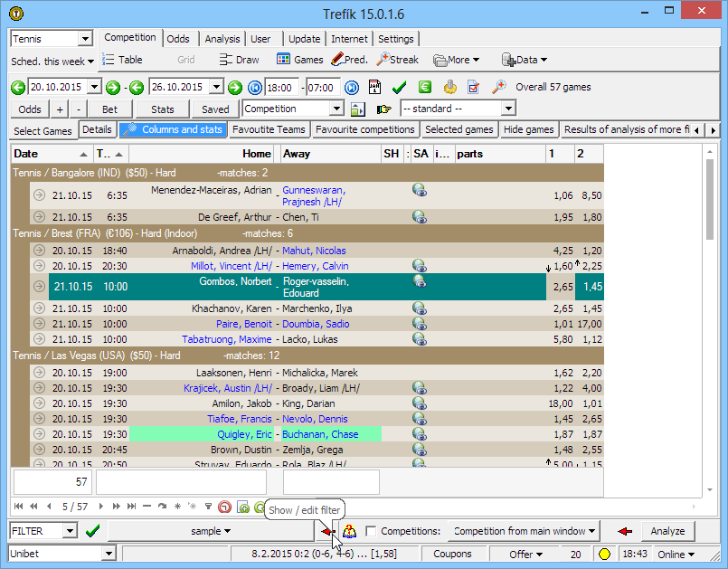Open the Favourite competitions tab
Screen dimensions: 728x569
click(364, 130)
